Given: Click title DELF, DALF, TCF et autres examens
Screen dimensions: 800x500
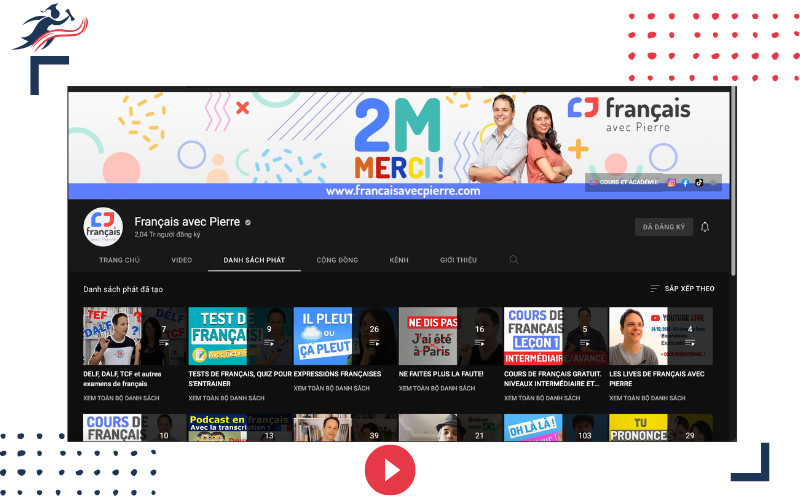Looking at the screenshot, I should coord(122,379).
